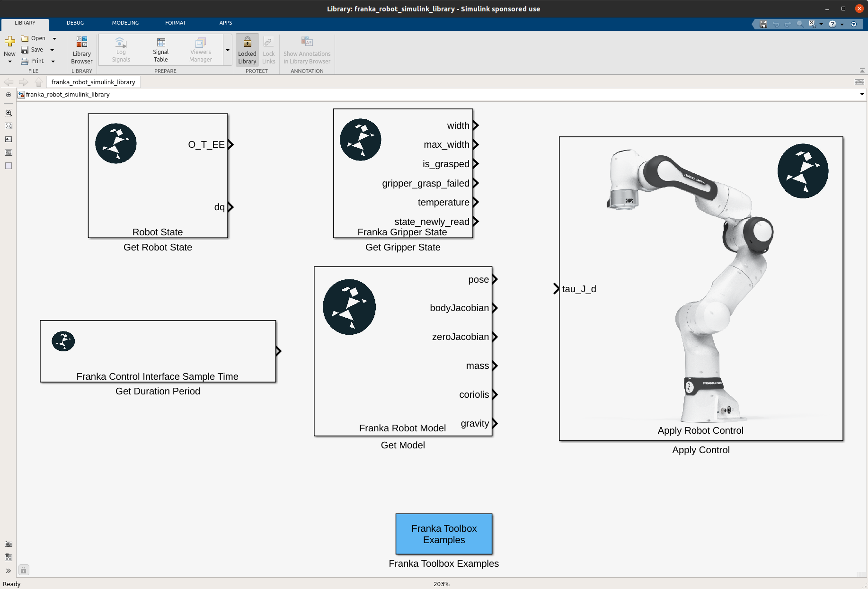Click the O_T_EE output port arrow
This screenshot has width=868, height=589.
click(x=231, y=144)
